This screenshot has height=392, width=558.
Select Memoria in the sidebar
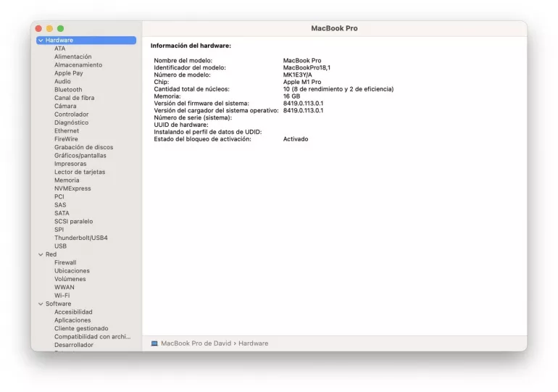[67, 180]
